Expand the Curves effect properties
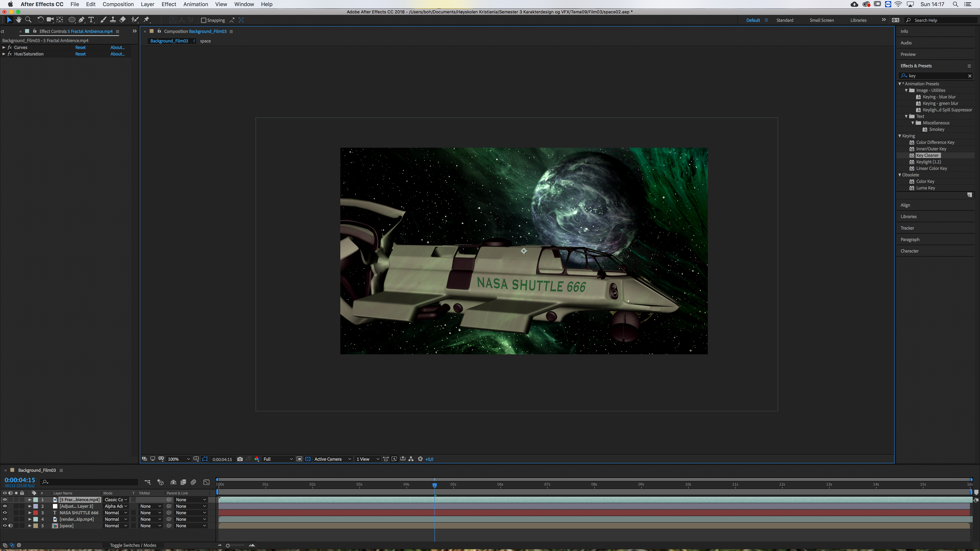Viewport: 980px width, 551px height. pyautogui.click(x=4, y=47)
